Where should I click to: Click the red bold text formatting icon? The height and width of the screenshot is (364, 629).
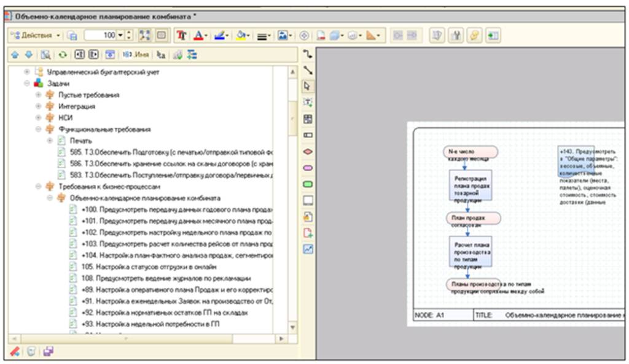[181, 36]
